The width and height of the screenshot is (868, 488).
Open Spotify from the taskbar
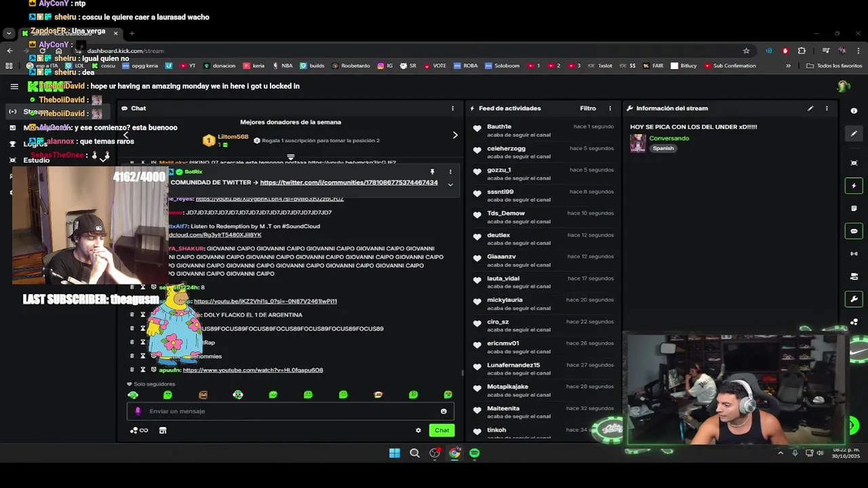coord(474,453)
